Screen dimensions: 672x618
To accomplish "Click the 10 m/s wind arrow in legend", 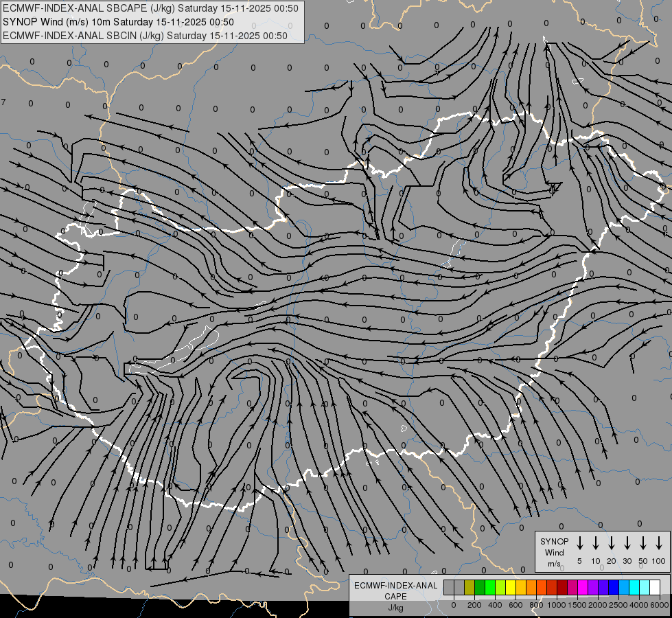I will (595, 543).
